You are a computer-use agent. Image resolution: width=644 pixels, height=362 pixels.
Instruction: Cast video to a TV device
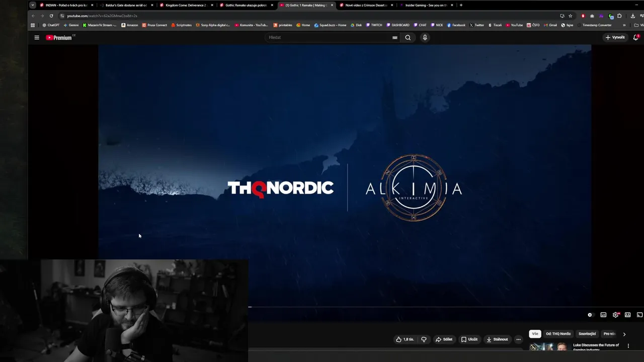click(639, 315)
